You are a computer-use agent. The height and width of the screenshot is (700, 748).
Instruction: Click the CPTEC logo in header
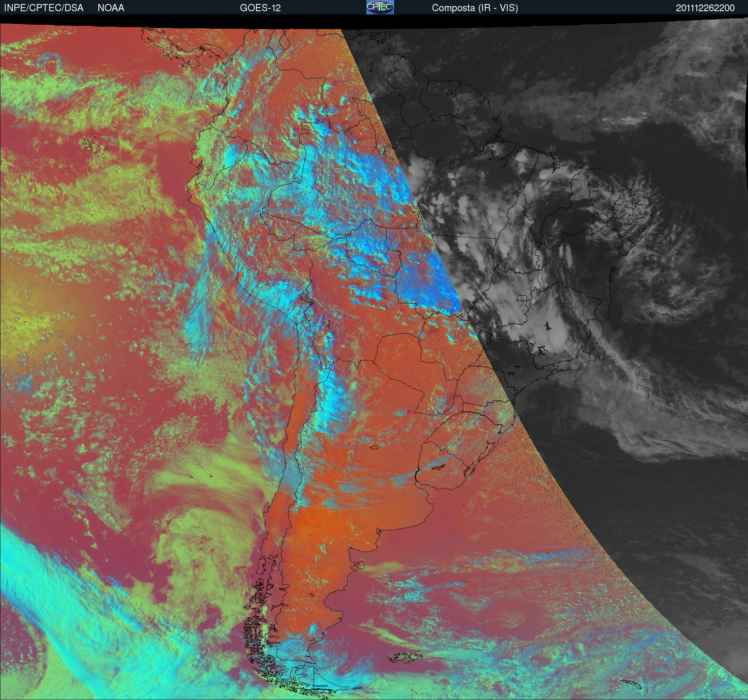(380, 7)
